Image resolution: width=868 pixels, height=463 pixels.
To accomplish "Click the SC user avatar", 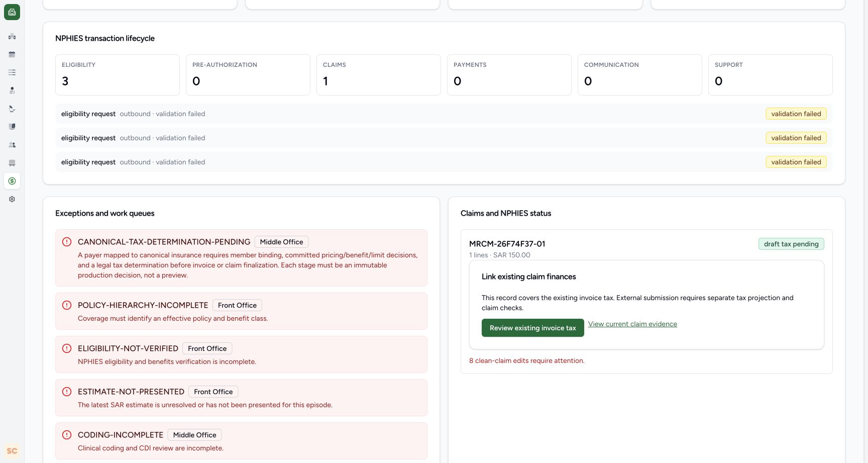I will (x=12, y=451).
